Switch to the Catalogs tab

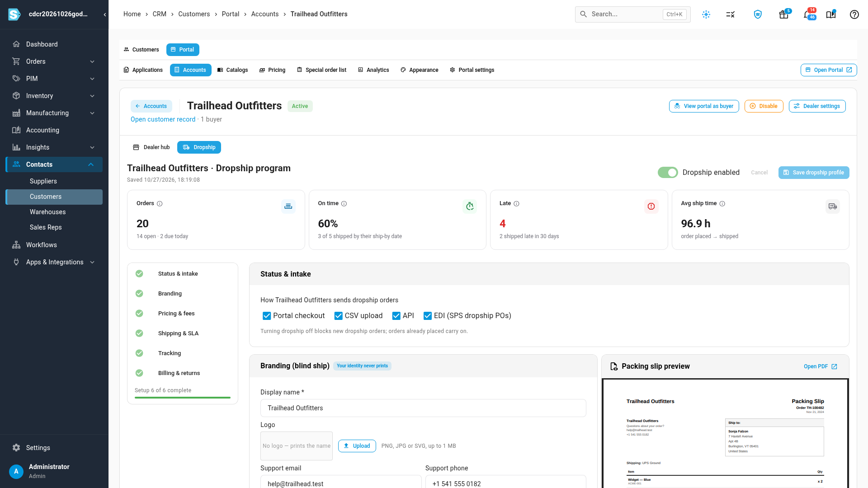[x=232, y=70]
